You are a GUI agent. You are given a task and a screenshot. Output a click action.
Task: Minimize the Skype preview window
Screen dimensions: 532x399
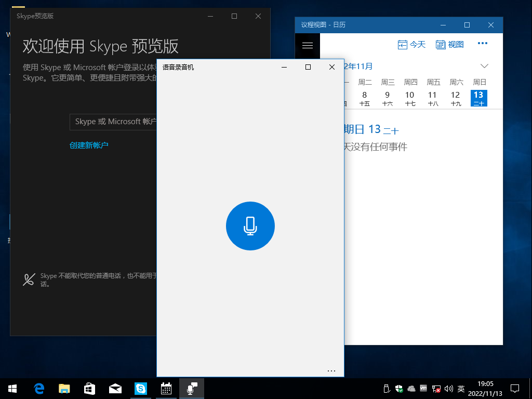(210, 16)
